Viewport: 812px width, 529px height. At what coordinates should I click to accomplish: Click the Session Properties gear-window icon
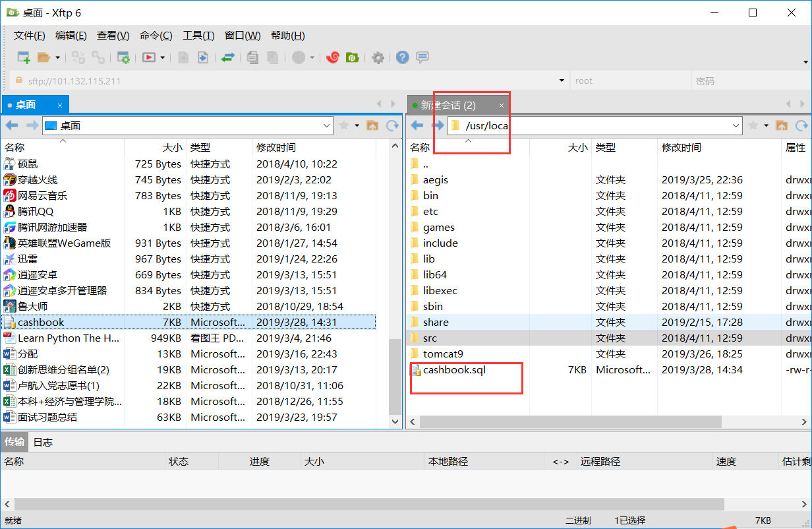tap(123, 57)
